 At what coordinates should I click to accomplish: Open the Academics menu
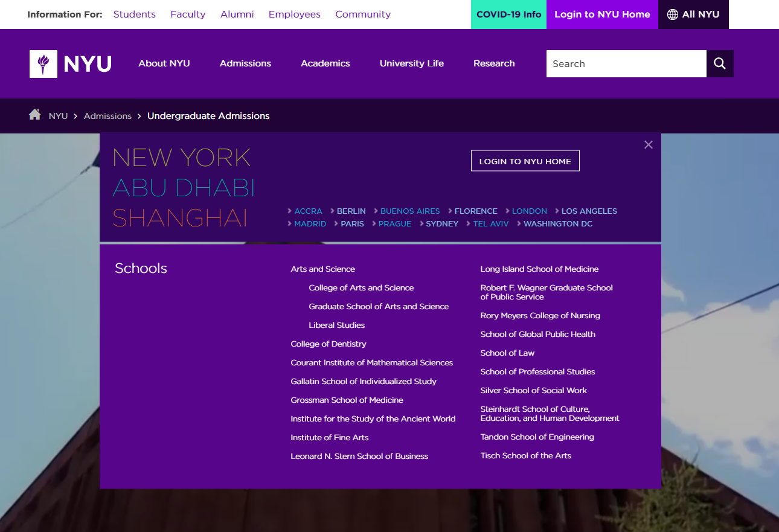click(325, 63)
